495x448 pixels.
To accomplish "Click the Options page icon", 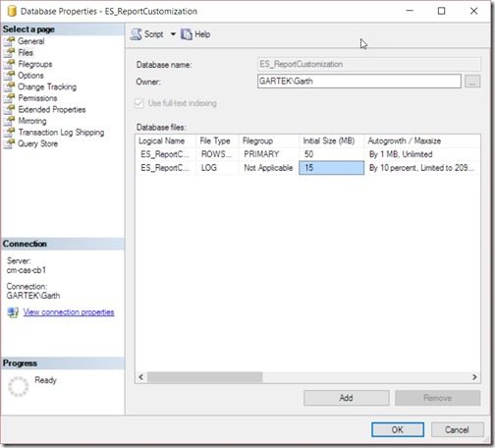I will click(10, 76).
